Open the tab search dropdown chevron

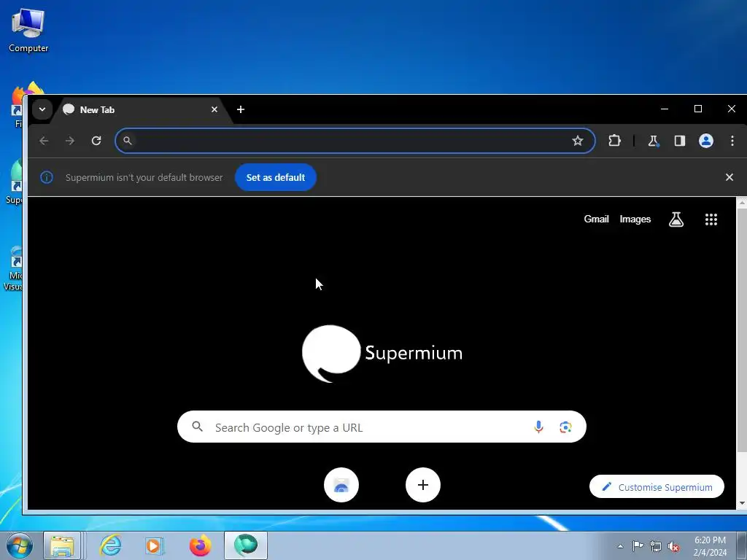[42, 109]
